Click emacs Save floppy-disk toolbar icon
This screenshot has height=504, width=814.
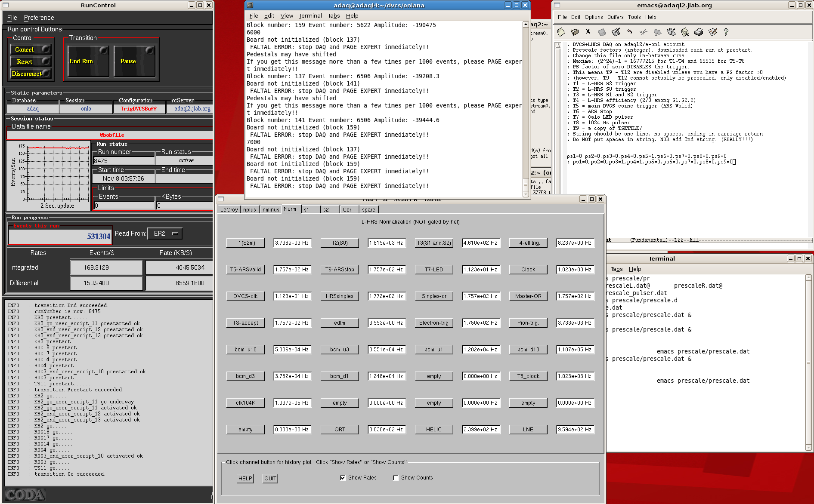coord(602,32)
